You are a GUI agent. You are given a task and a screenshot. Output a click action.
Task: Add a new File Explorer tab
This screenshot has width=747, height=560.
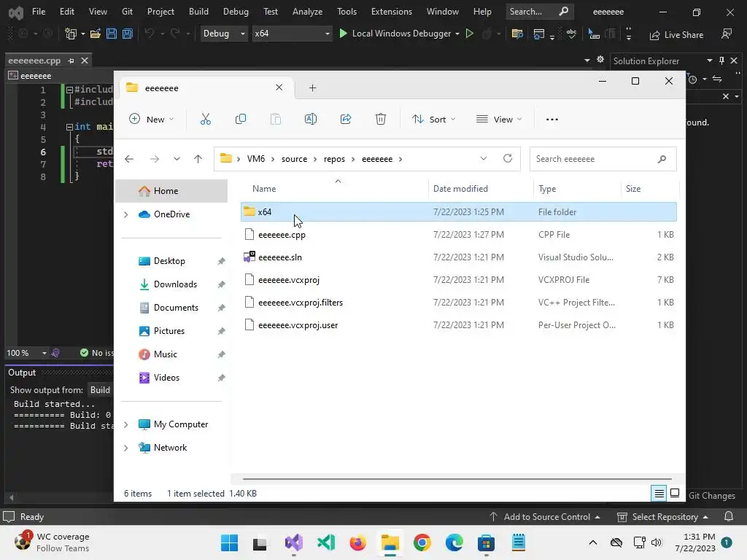[x=312, y=87]
